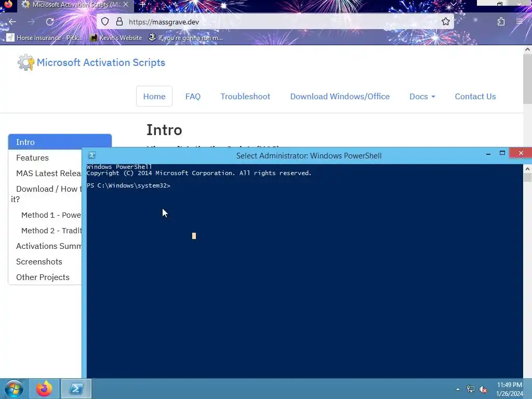Screen dimensions: 532x399
Task: Minimize the PowerShell window
Action: 488,154
